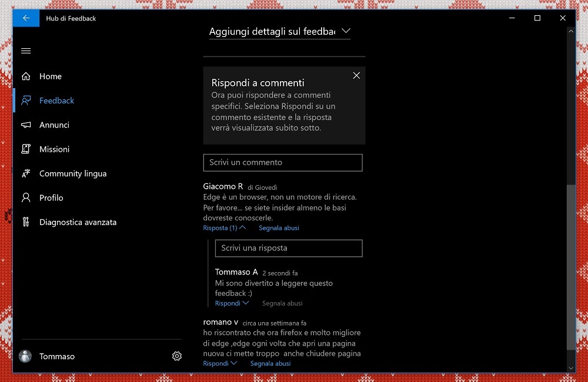
Task: Click Segnala abusi under Tommaso A's reply
Action: 282,303
